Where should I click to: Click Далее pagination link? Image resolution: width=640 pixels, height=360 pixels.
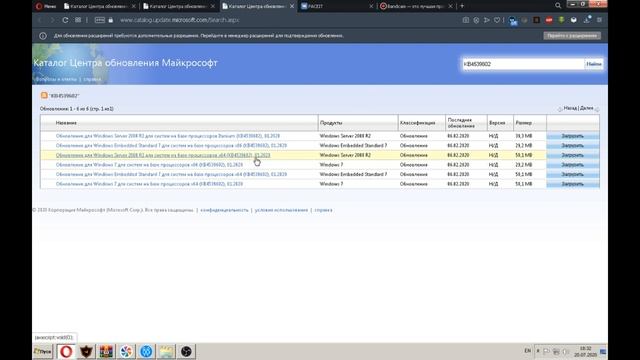point(587,109)
